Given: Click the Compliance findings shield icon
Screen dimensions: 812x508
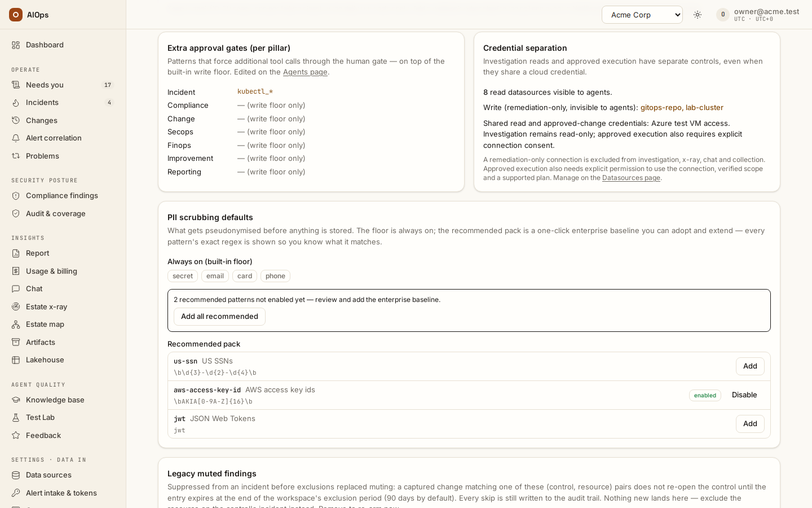Looking at the screenshot, I should (x=16, y=196).
